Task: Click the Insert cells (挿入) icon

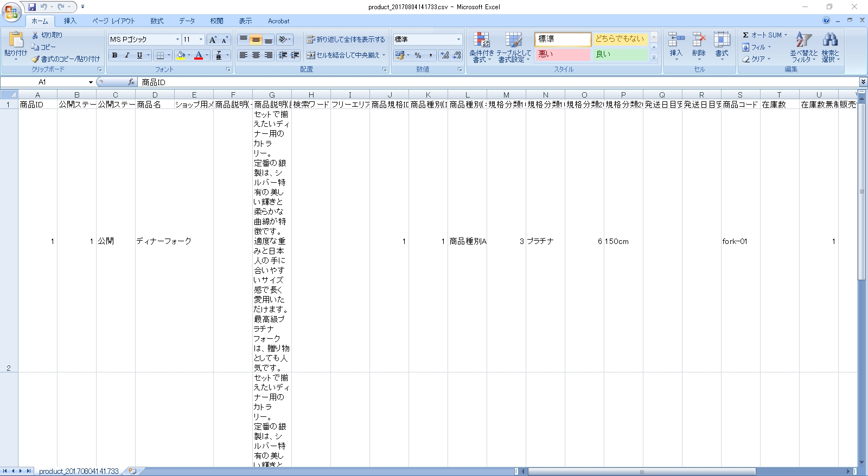Action: (x=676, y=40)
